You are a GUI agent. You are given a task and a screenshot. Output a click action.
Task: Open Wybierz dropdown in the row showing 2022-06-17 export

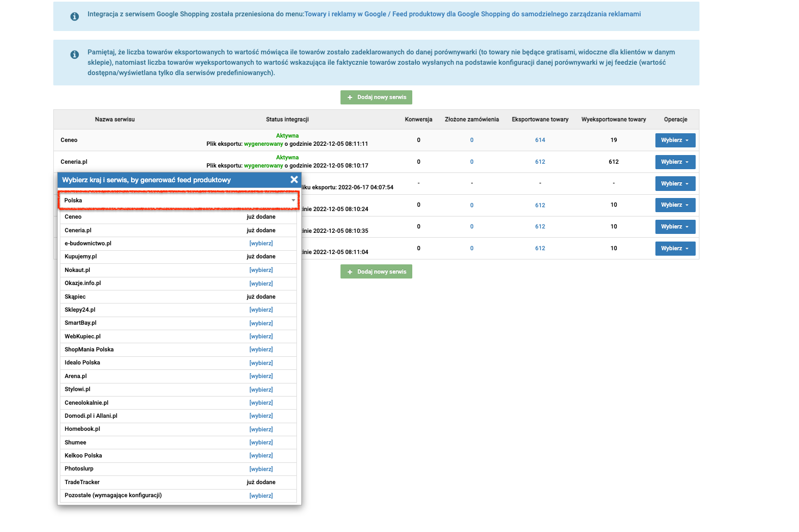click(675, 184)
